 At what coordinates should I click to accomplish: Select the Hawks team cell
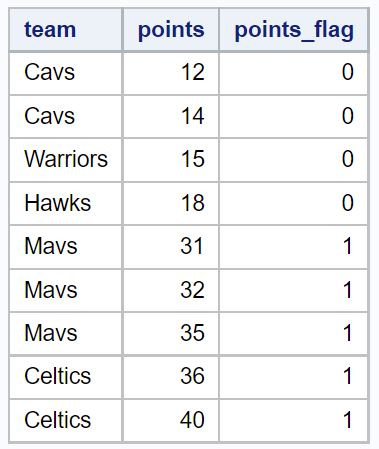click(x=66, y=203)
